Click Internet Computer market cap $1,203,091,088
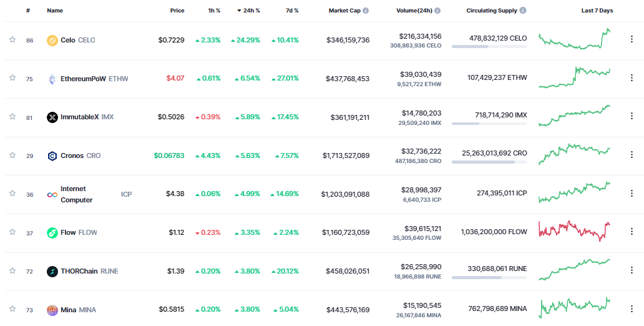The width and height of the screenshot is (644, 326). click(346, 194)
